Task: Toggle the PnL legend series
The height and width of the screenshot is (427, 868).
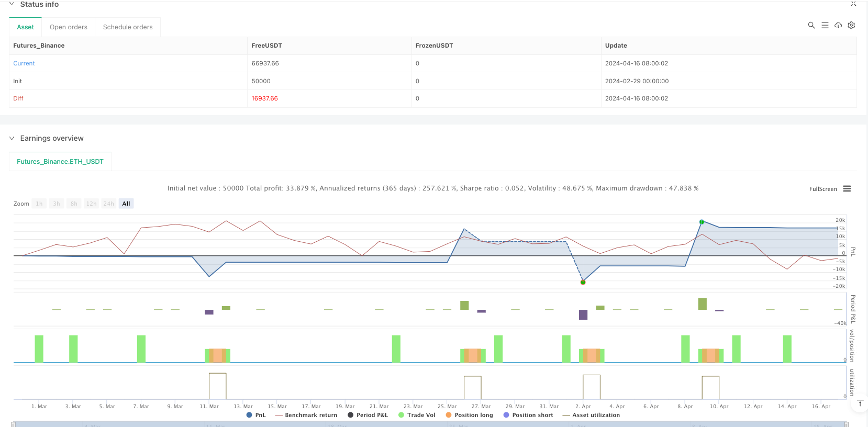Action: (x=256, y=415)
